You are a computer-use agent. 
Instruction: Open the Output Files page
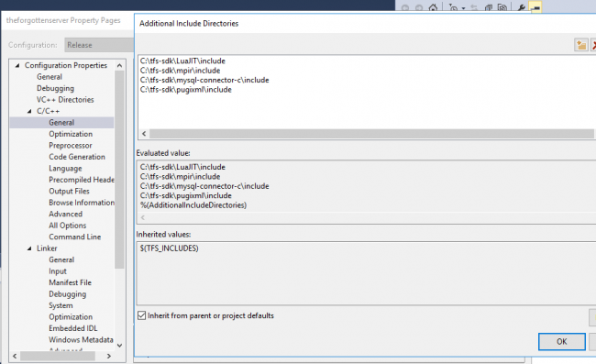(x=69, y=191)
